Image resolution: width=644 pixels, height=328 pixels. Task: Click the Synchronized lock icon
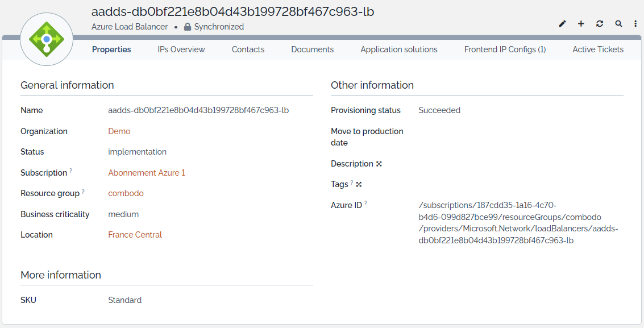pos(188,27)
